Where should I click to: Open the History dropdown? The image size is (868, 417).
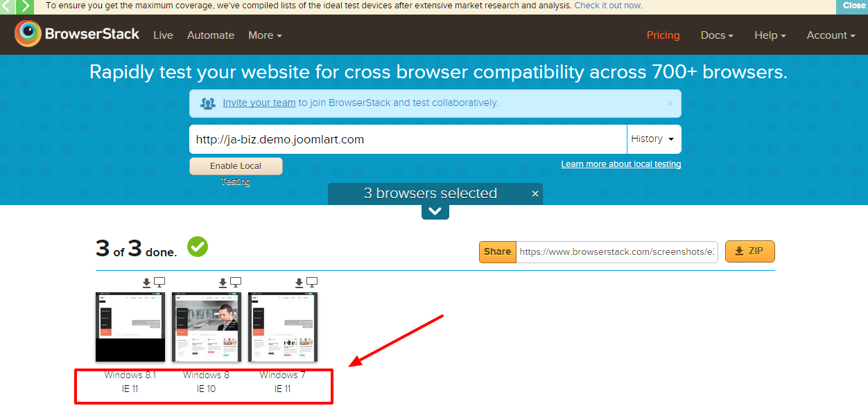(654, 139)
